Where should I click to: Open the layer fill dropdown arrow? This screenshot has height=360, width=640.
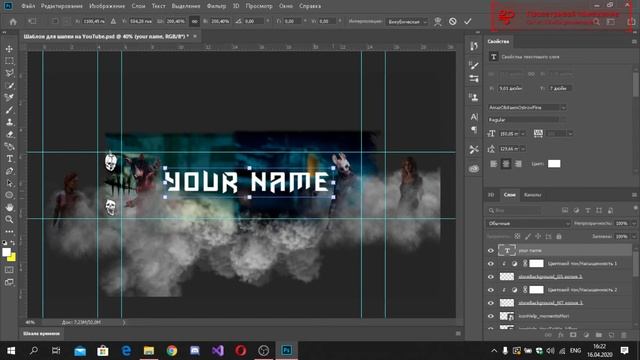633,236
